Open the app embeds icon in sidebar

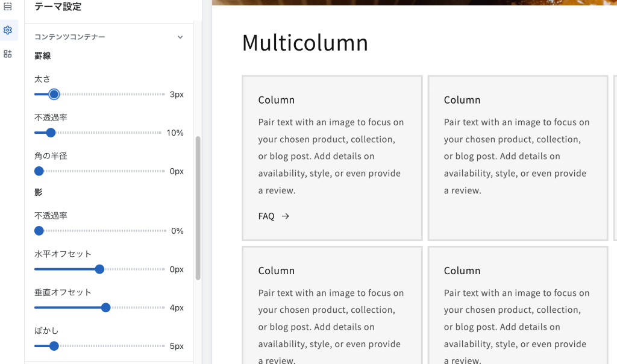(8, 54)
